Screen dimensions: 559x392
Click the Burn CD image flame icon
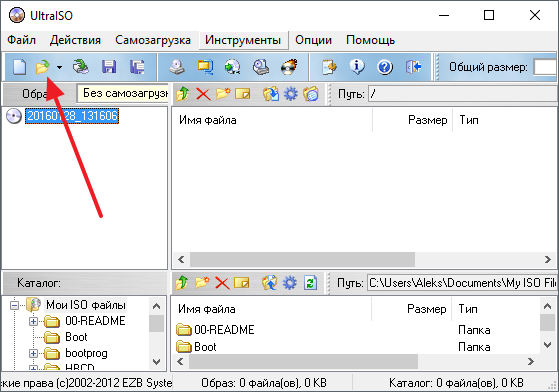(289, 67)
